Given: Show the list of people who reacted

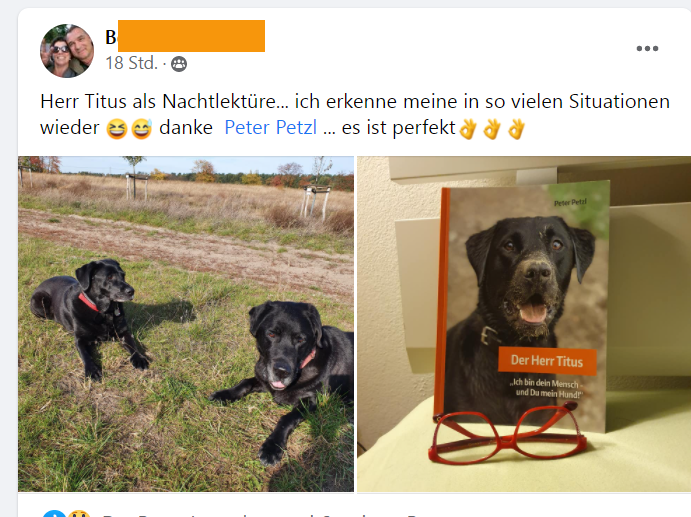Looking at the screenshot, I should tap(264, 514).
